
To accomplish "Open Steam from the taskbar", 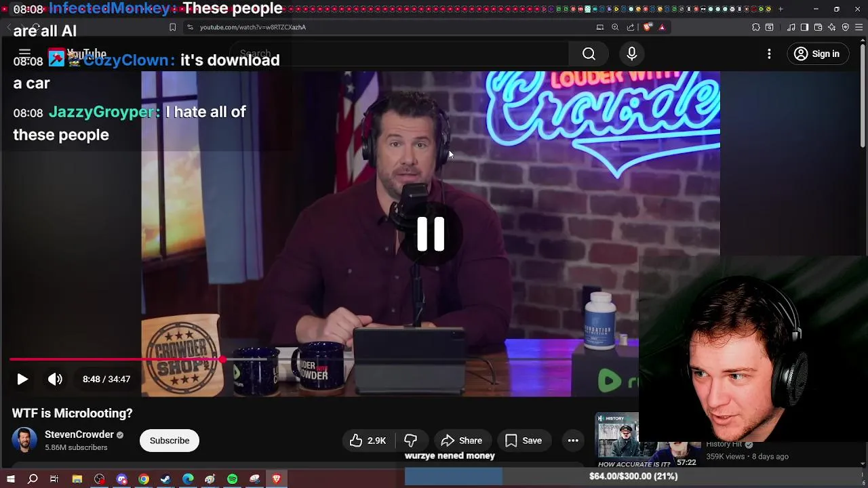I will [x=165, y=479].
